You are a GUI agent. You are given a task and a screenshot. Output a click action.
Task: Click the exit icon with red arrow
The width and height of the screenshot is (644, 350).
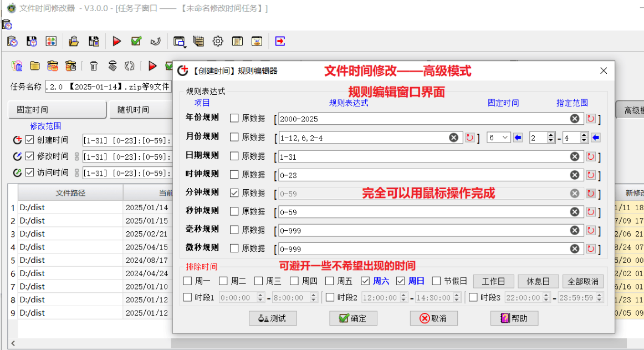[280, 41]
